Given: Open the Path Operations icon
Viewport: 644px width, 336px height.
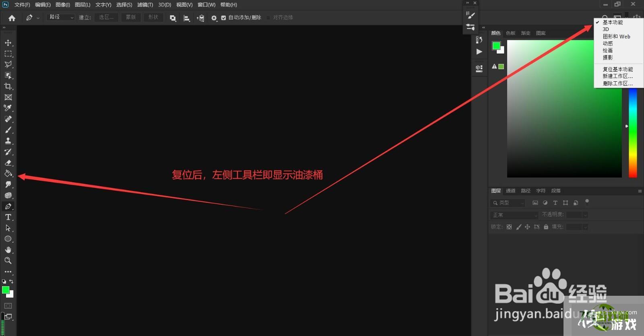Looking at the screenshot, I should tap(173, 18).
